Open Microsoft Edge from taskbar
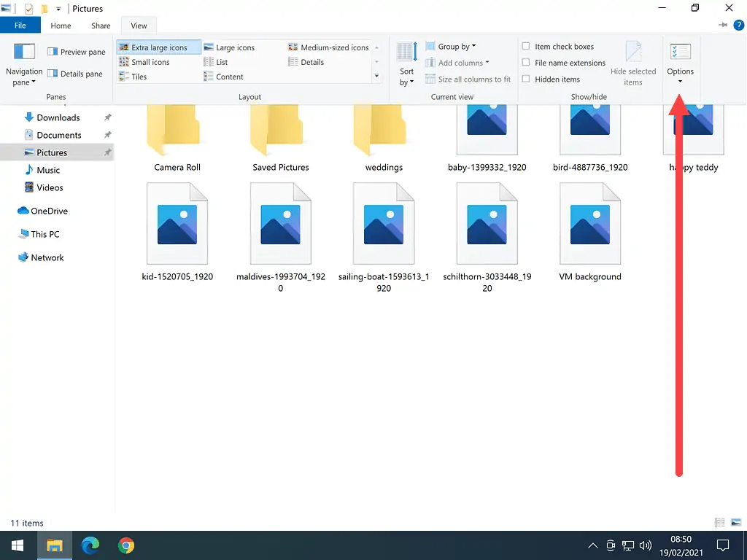 click(x=90, y=545)
